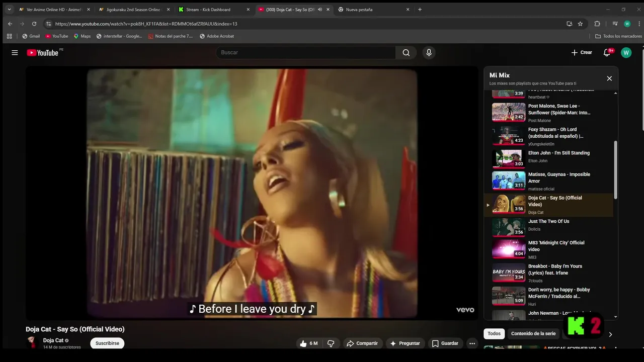
Task: Open the YouTube hamburger guide menu
Action: point(15,53)
